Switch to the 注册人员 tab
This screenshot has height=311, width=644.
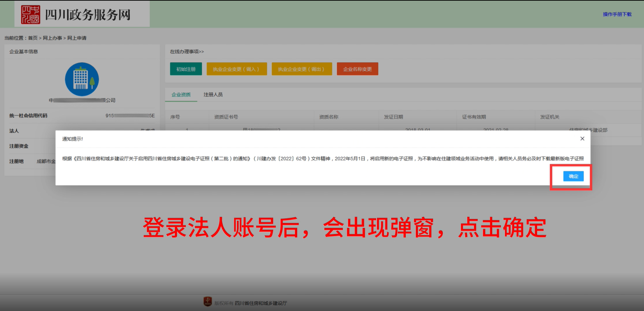click(213, 95)
